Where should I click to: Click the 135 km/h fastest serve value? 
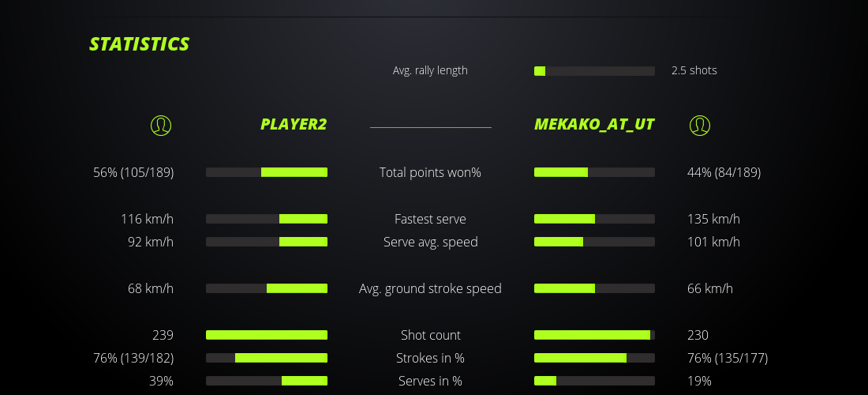(713, 219)
